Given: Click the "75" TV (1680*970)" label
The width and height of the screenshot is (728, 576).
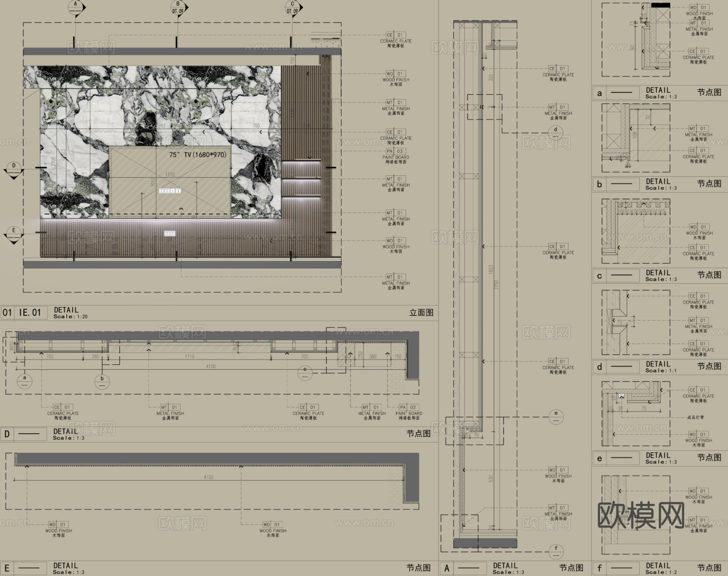Looking at the screenshot, I should (198, 155).
